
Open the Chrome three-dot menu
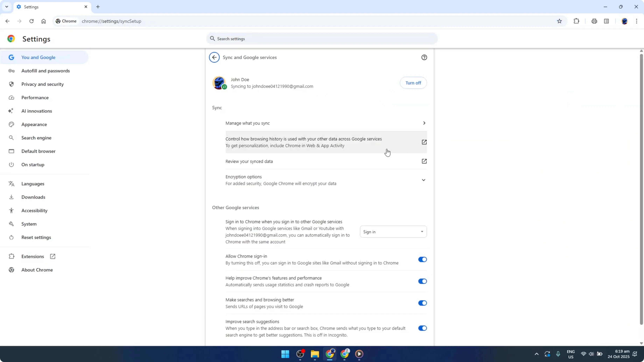[x=637, y=21]
